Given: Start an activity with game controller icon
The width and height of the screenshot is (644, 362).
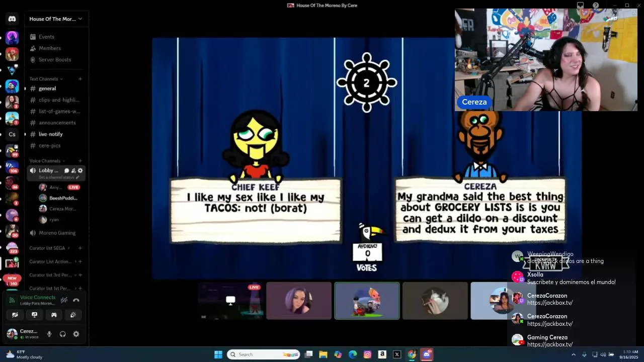Looking at the screenshot, I should pyautogui.click(x=54, y=315).
